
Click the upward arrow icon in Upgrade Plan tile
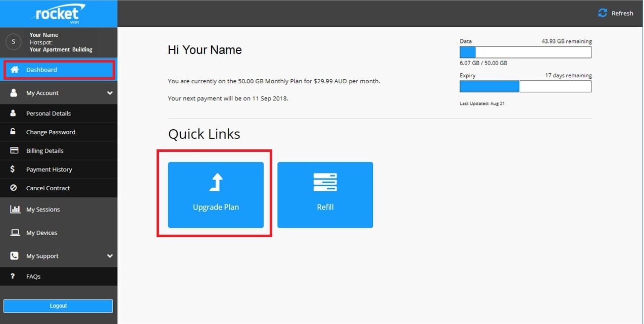click(x=216, y=182)
